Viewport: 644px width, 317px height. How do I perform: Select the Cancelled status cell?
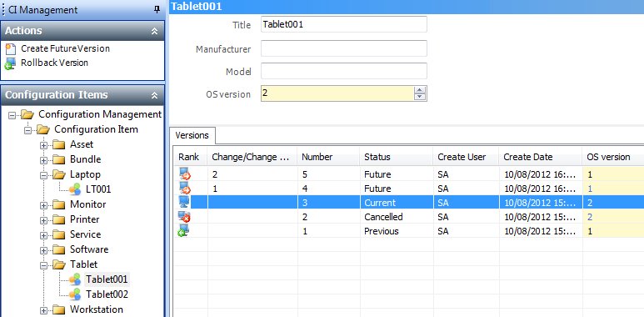pos(397,217)
